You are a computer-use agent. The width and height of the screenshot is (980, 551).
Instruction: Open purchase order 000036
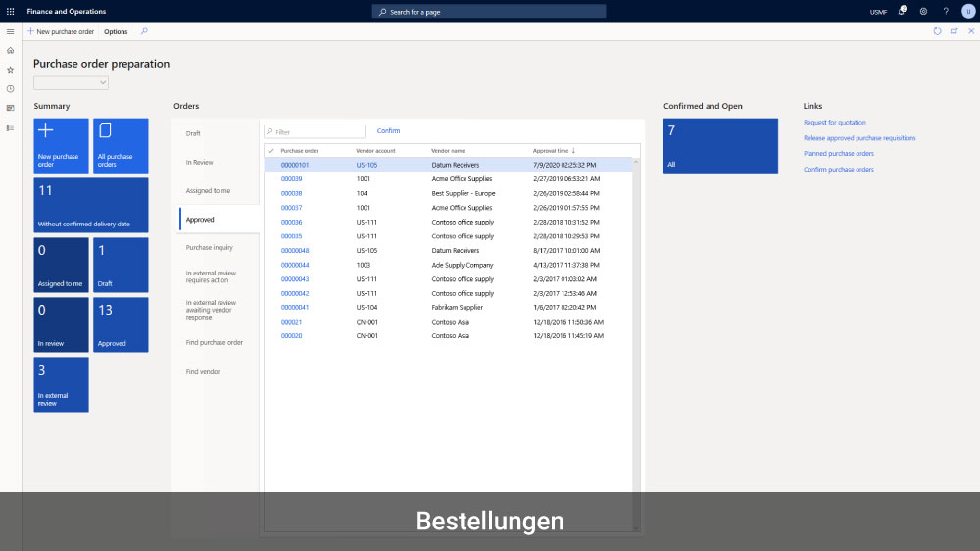click(291, 222)
